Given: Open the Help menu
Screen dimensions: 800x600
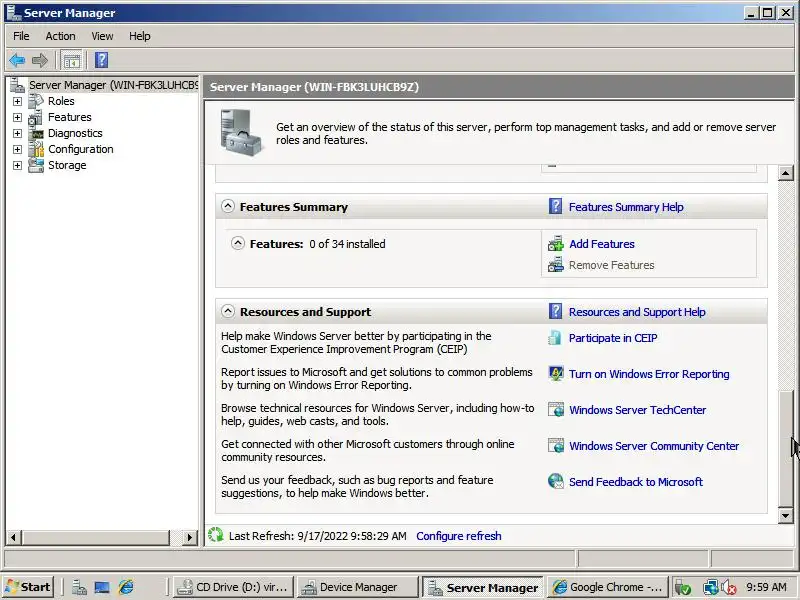Looking at the screenshot, I should tap(139, 36).
